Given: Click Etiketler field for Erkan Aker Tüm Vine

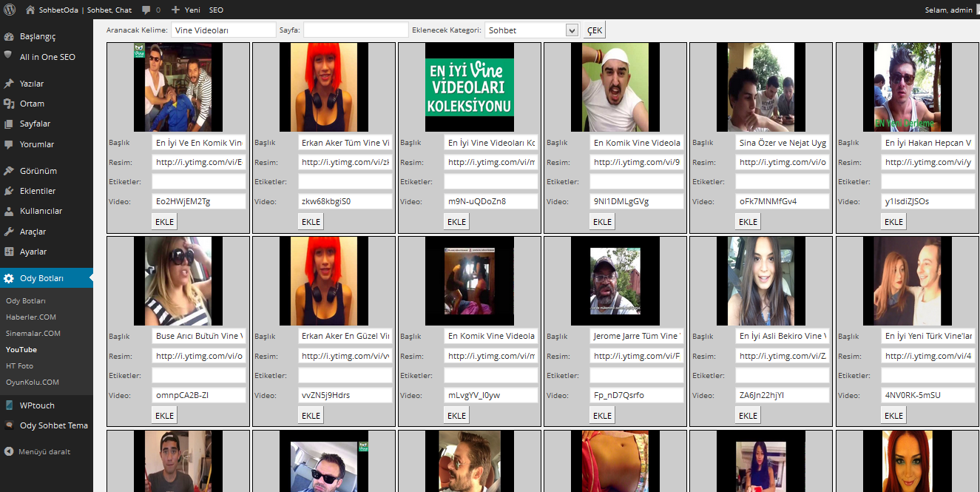Looking at the screenshot, I should 345,181.
